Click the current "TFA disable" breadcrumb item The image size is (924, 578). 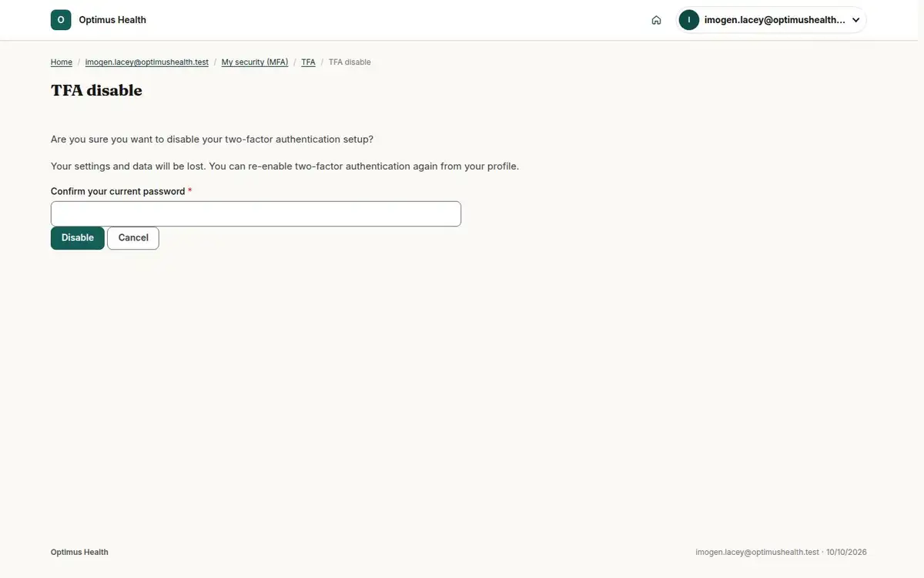[x=350, y=62]
